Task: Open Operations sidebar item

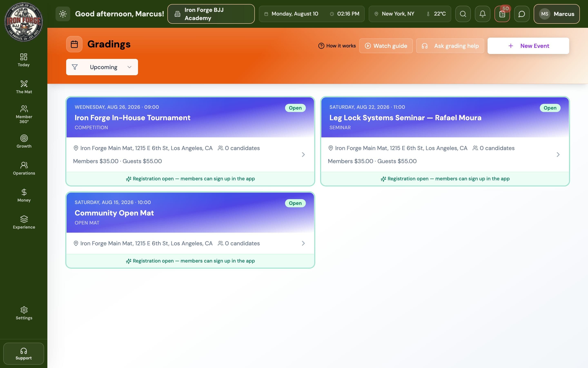Action: [x=24, y=168]
